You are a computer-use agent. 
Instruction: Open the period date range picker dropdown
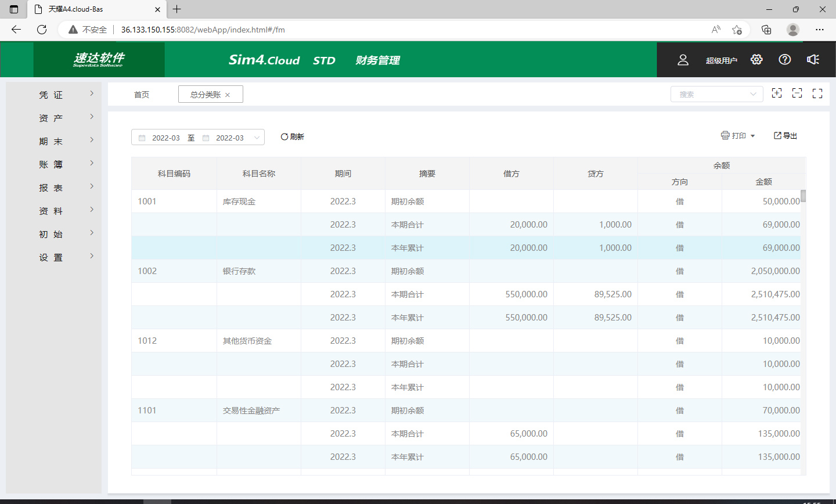coord(198,138)
